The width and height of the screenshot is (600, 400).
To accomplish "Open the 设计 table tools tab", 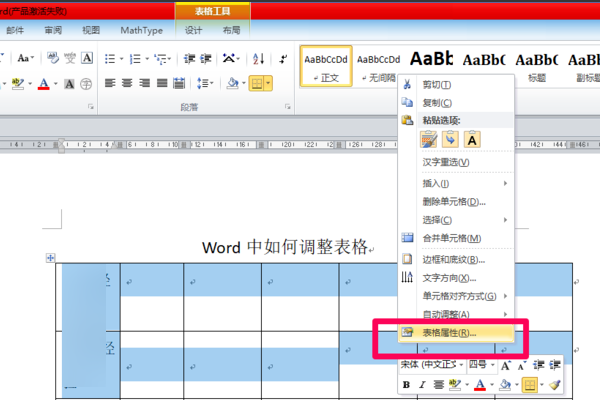I will pyautogui.click(x=194, y=30).
